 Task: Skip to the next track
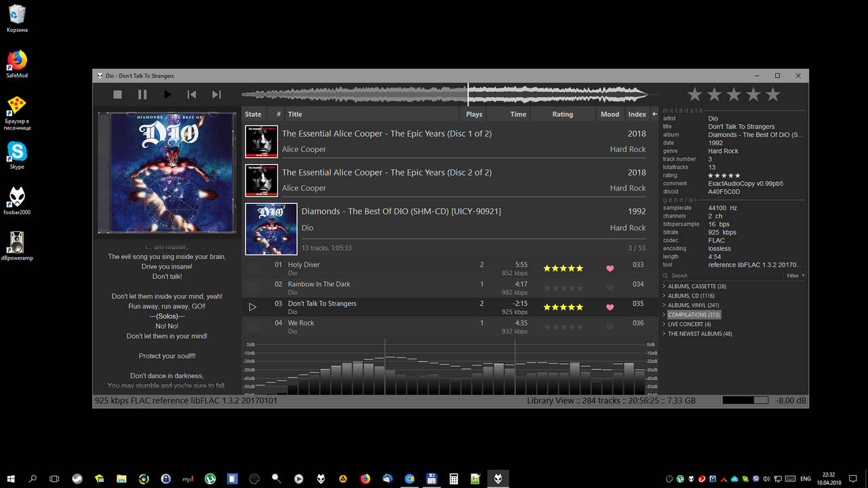(216, 95)
